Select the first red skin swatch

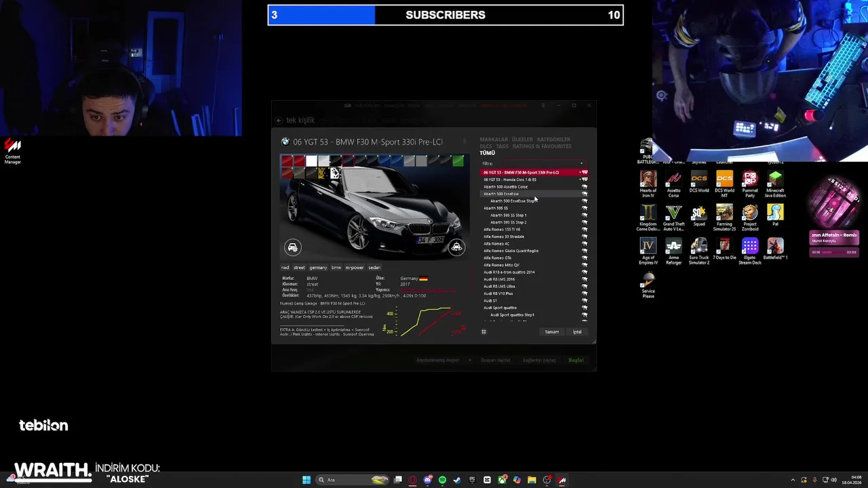287,161
